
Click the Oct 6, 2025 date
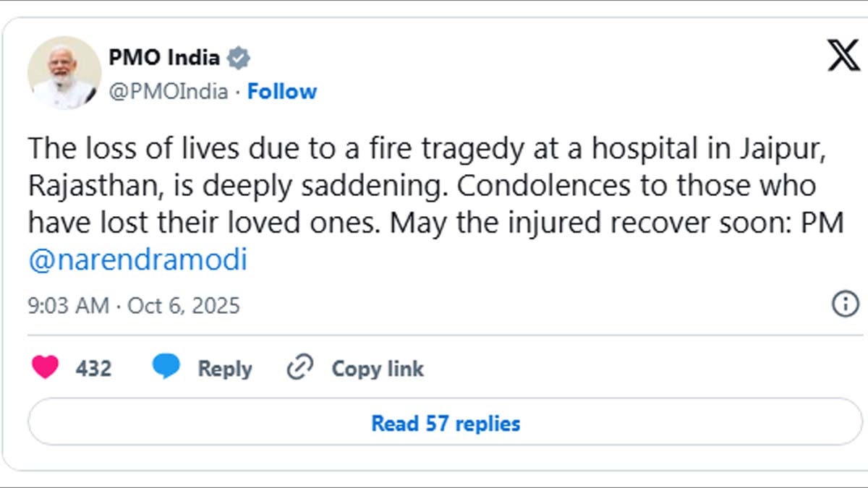click(x=184, y=305)
